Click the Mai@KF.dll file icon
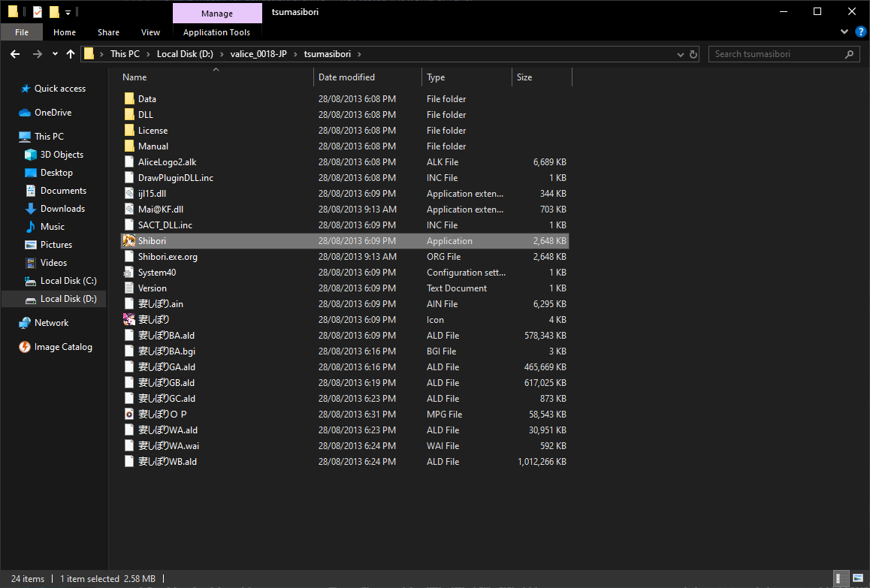The width and height of the screenshot is (870, 588). click(x=128, y=209)
